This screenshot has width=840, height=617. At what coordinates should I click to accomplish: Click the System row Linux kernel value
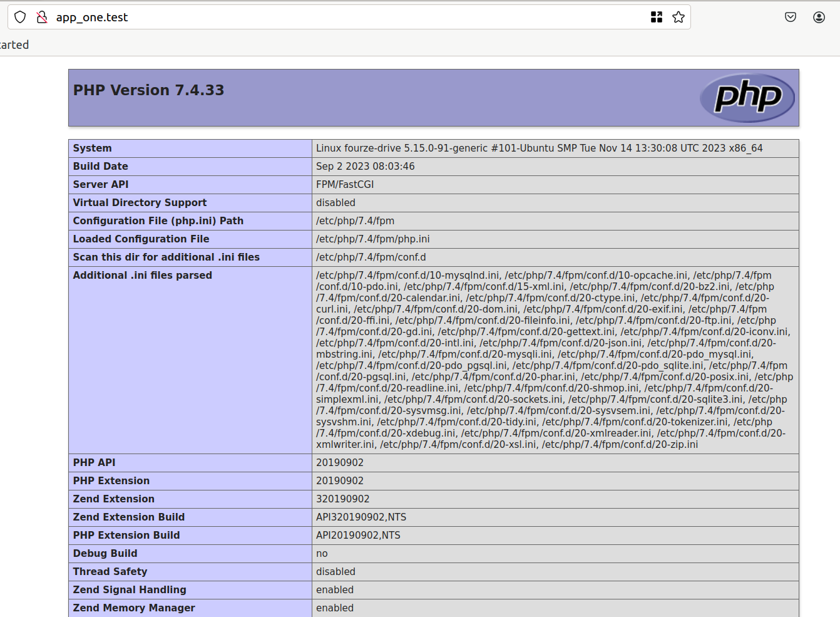pos(494,148)
